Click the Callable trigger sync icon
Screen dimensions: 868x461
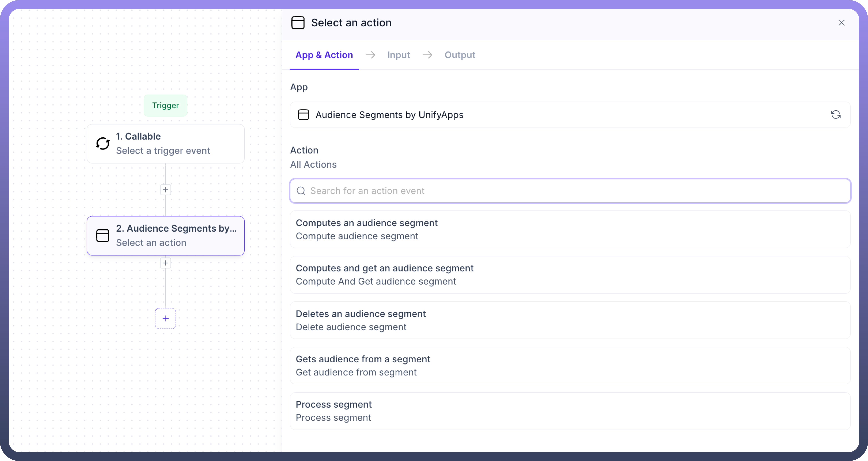103,144
